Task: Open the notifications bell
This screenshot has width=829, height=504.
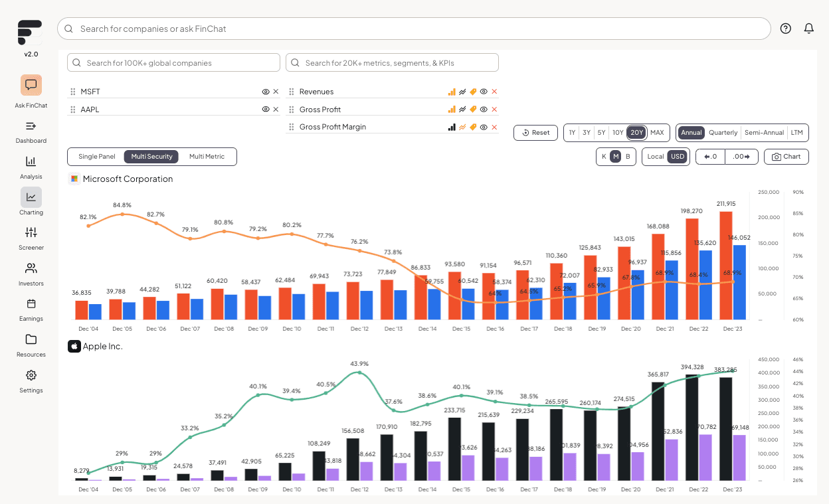Action: point(809,29)
